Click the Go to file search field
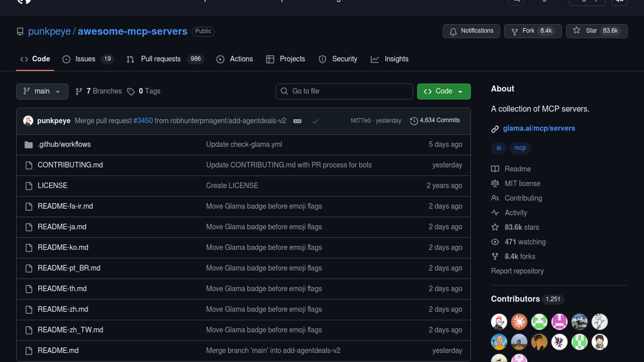Image resolution: width=644 pixels, height=362 pixels. click(x=344, y=91)
